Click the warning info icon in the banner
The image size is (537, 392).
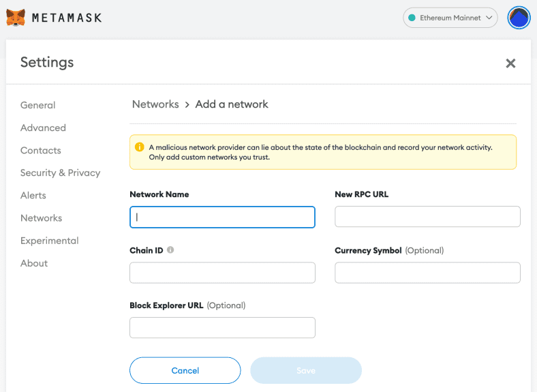point(140,147)
